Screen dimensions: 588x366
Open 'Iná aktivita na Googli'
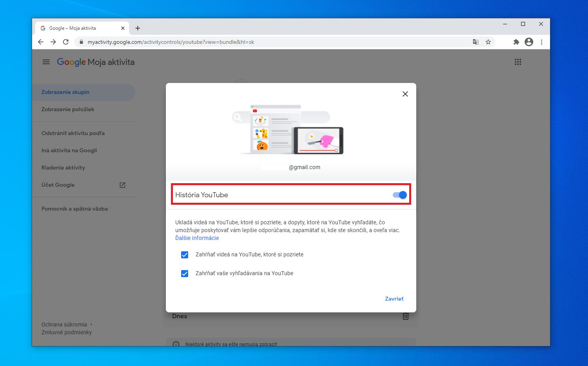coord(83,150)
